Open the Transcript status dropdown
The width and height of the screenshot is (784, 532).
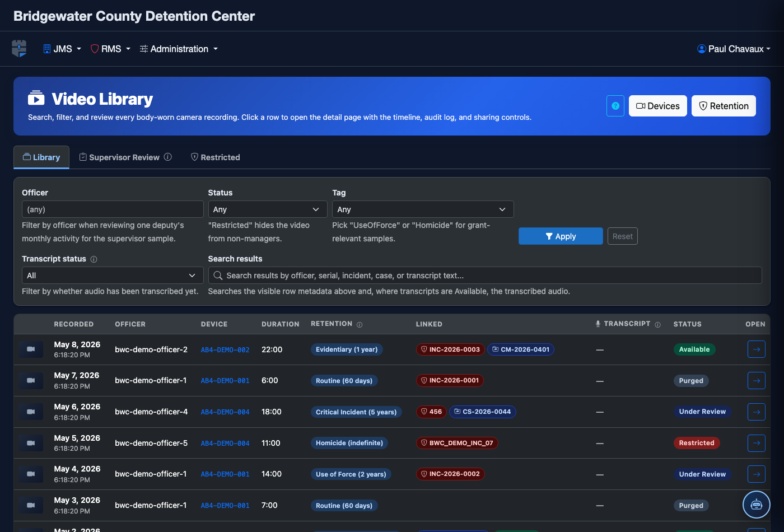[113, 276]
